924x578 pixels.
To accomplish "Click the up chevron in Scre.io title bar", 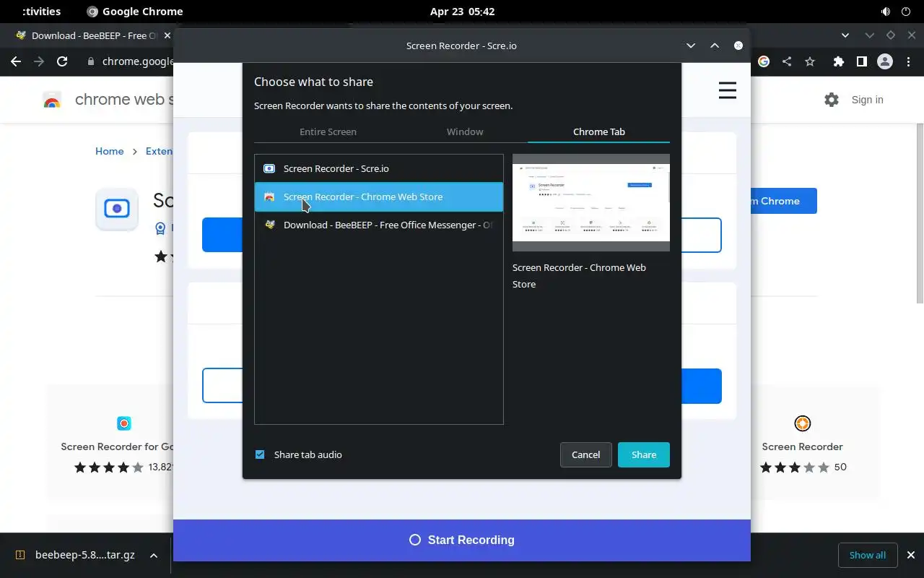I will (715, 46).
